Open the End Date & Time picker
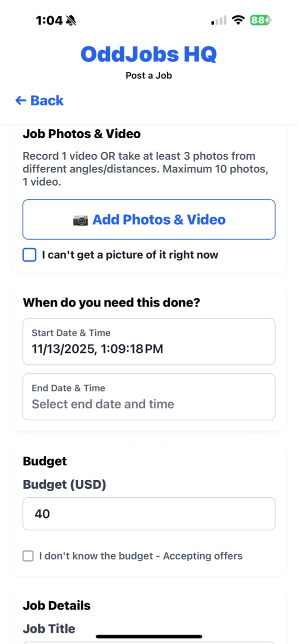298x644 pixels. (149, 397)
